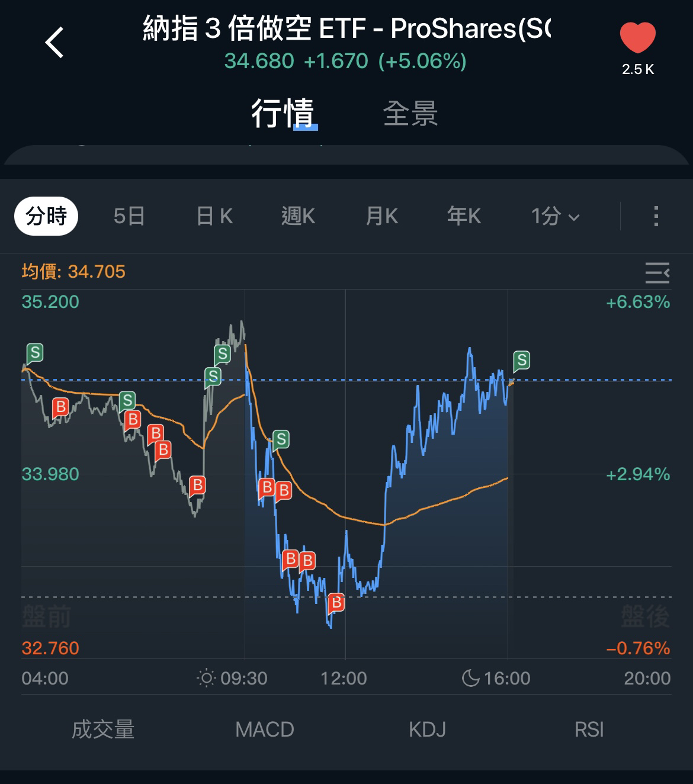Show the 成交量 volume indicator

click(103, 730)
